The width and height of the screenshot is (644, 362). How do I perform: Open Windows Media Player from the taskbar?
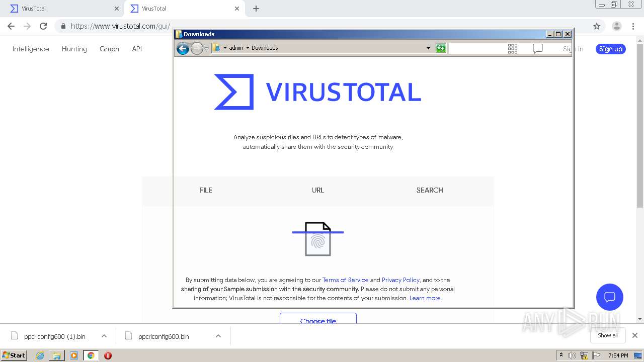click(x=74, y=355)
